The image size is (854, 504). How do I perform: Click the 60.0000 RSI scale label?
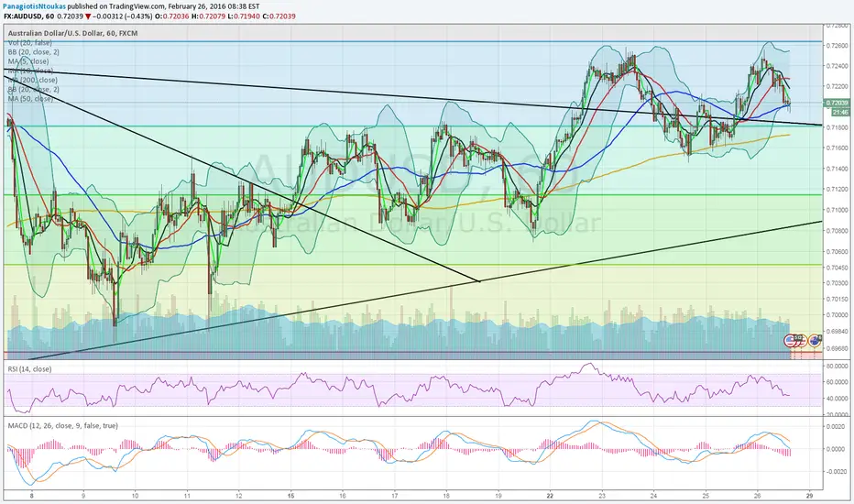tap(838, 382)
